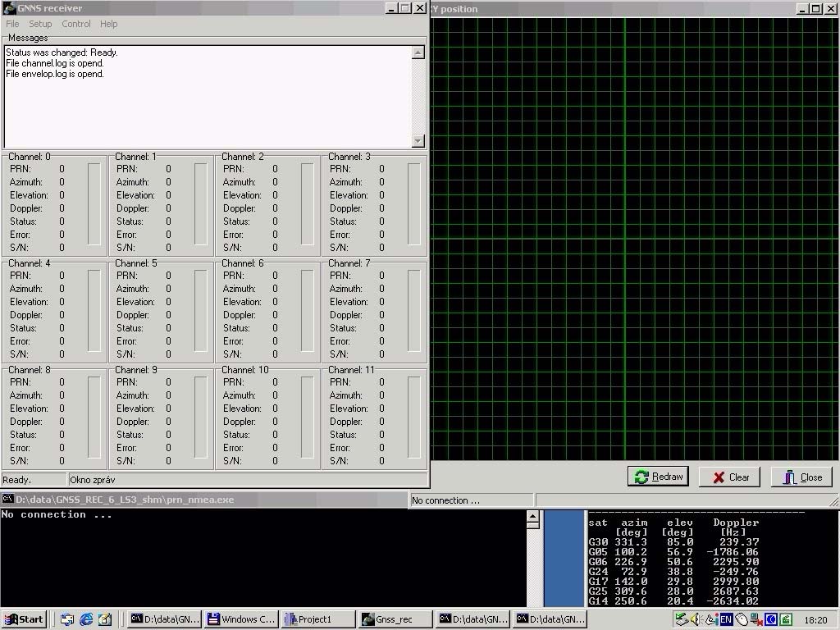Click the Messages scrollbar up arrow
Viewport: 840px width, 630px height.
[x=418, y=52]
